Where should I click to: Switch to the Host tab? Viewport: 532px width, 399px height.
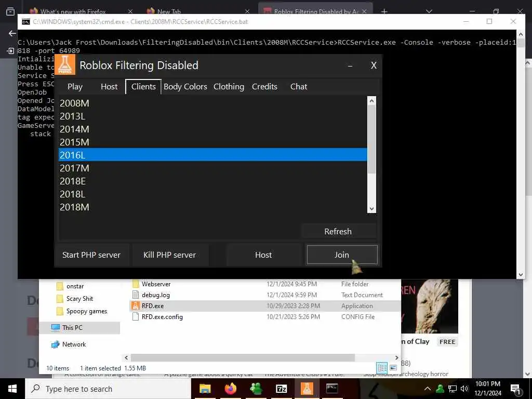coord(109,87)
